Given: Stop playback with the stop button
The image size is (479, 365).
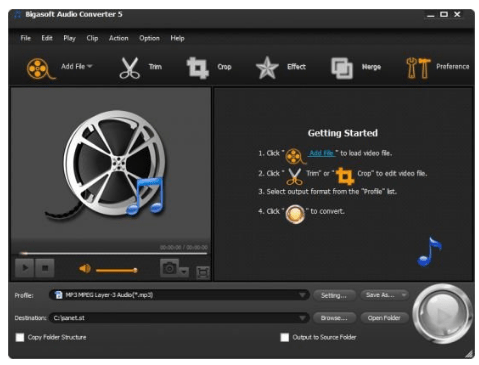Looking at the screenshot, I should [45, 267].
